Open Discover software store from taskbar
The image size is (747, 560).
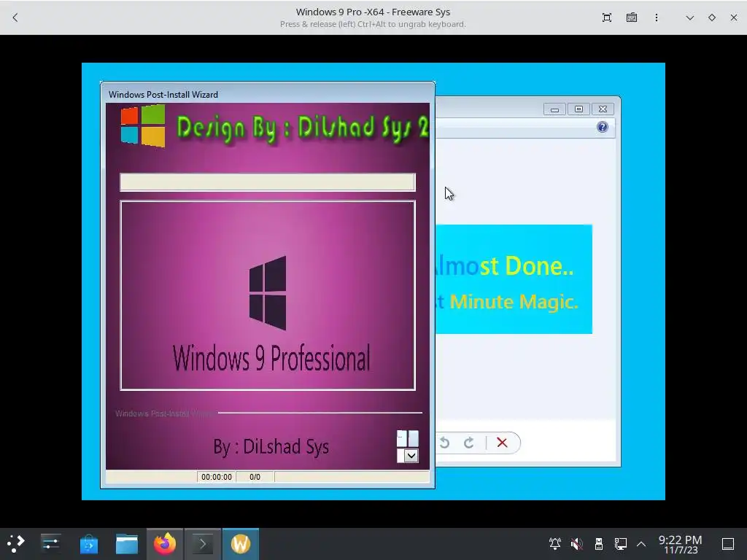88,544
